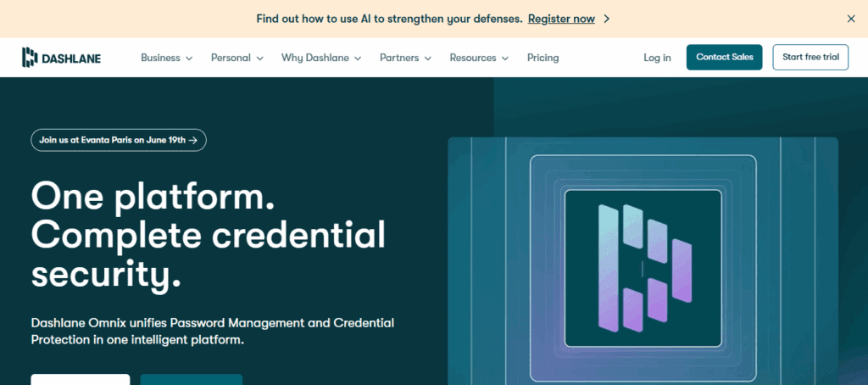Expand the Personal menu chevron

pyautogui.click(x=259, y=59)
